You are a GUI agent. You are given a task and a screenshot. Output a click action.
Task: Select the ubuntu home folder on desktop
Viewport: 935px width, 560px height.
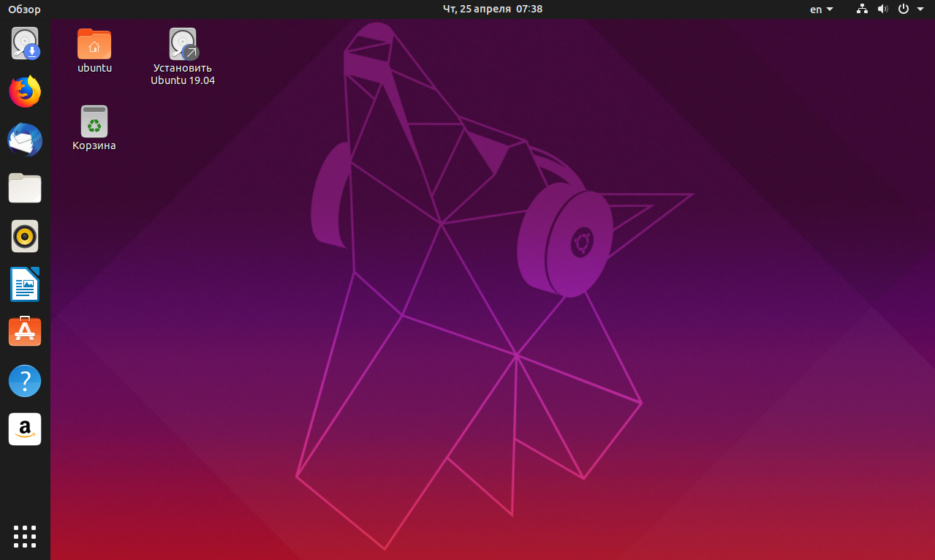[94, 44]
